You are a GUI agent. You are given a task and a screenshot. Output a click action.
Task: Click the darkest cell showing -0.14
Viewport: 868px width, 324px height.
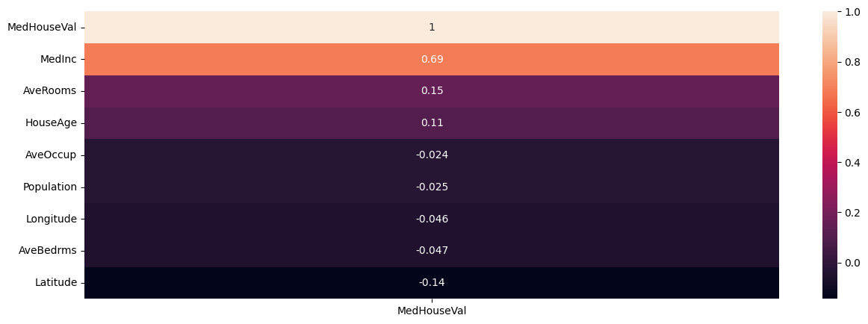tap(432, 283)
